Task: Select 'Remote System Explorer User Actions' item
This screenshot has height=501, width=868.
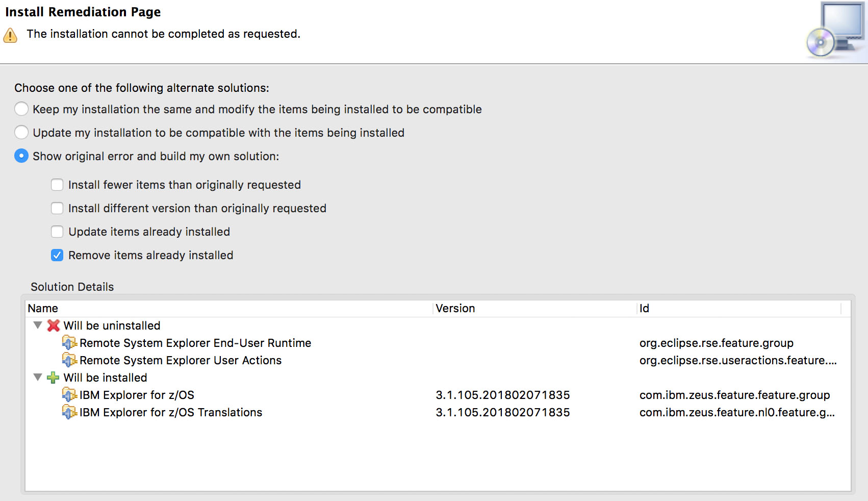Action: (x=181, y=360)
